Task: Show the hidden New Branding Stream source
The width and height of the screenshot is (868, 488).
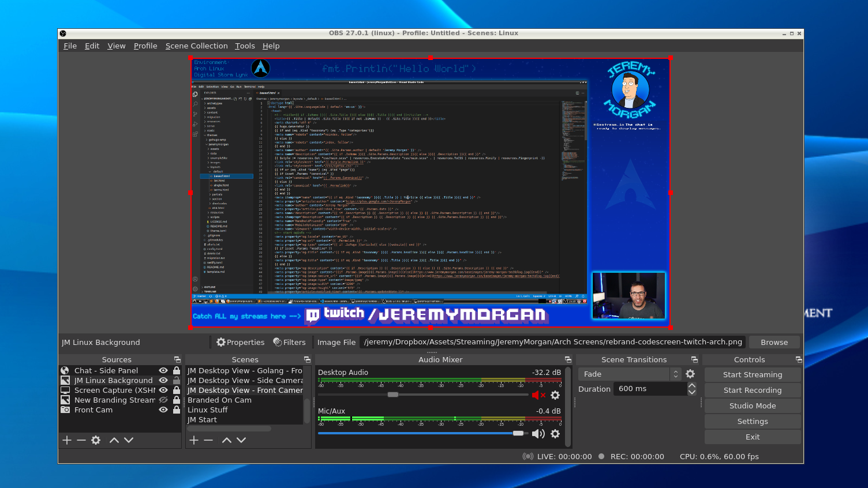Action: (163, 400)
